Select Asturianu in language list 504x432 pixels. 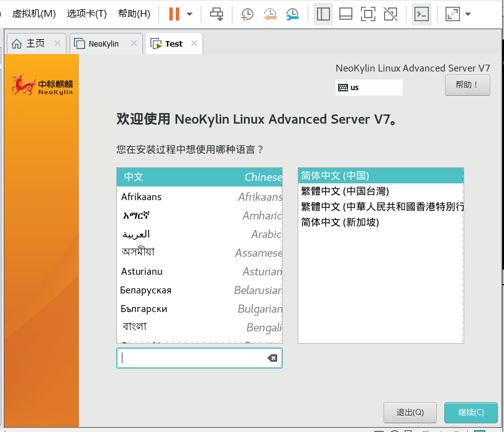(x=199, y=271)
